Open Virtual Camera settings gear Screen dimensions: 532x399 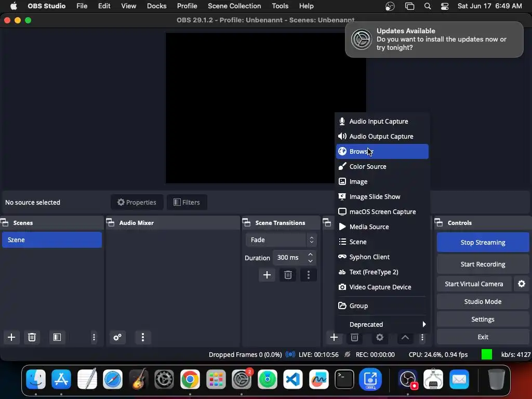(x=522, y=284)
